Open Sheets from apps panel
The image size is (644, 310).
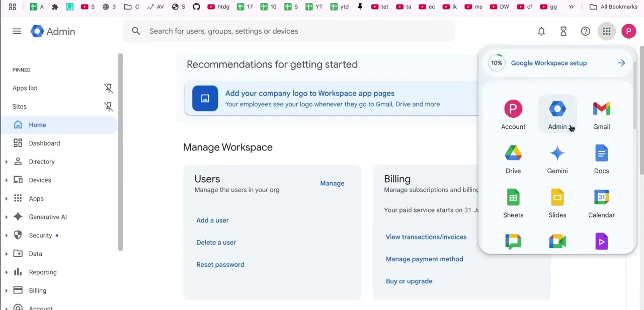pyautogui.click(x=513, y=203)
